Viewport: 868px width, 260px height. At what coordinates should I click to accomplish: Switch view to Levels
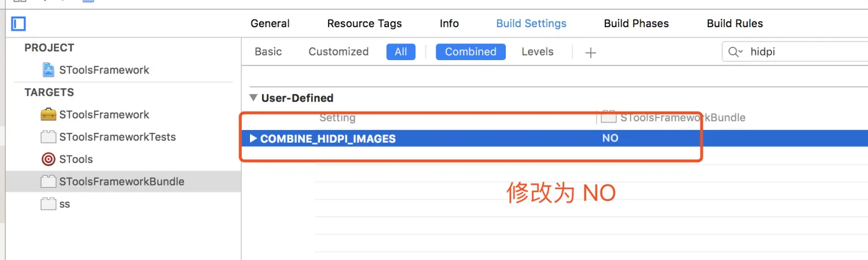(x=537, y=51)
